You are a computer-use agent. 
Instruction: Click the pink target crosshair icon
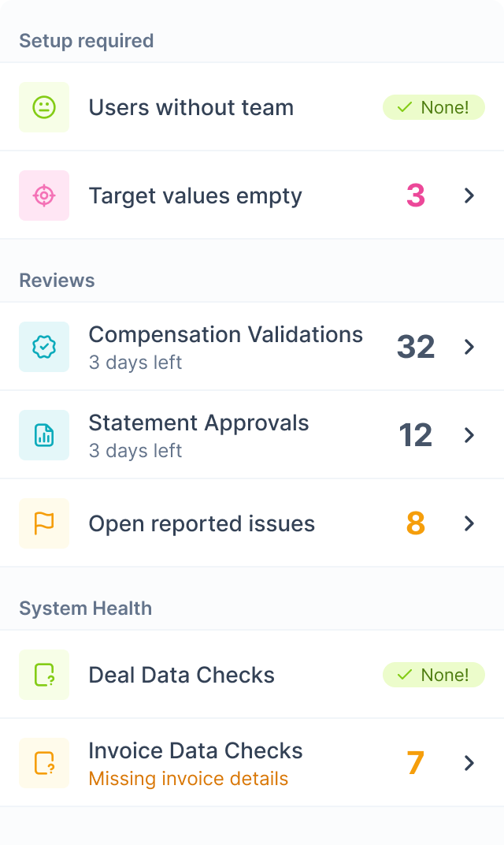44,195
